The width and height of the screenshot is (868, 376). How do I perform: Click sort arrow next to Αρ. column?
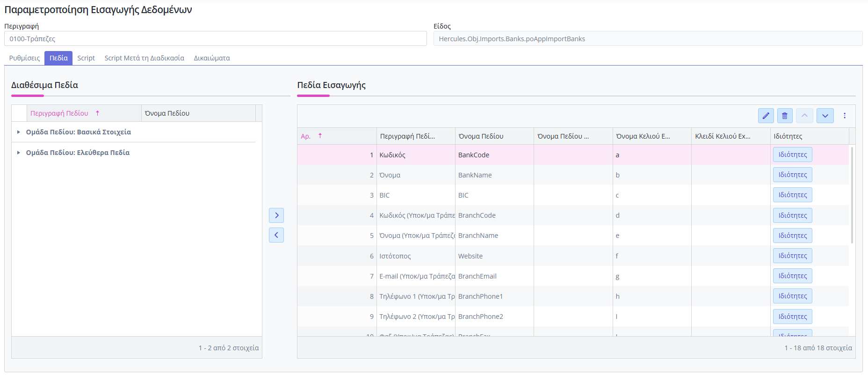[320, 136]
